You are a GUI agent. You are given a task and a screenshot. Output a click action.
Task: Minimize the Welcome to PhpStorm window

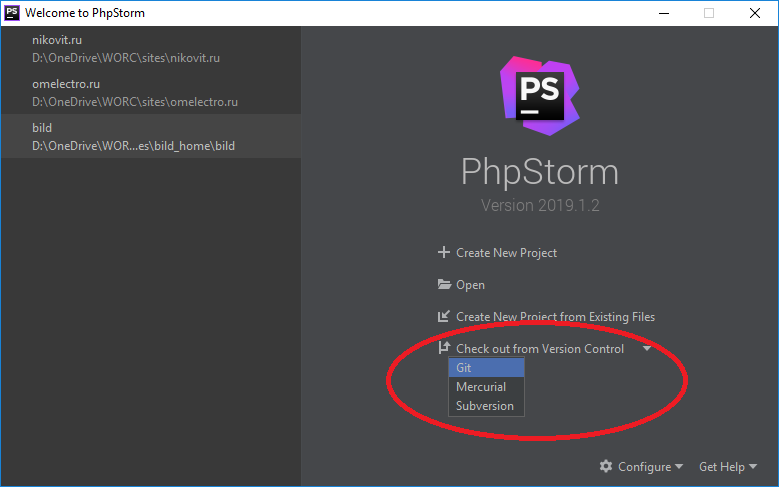tap(664, 13)
